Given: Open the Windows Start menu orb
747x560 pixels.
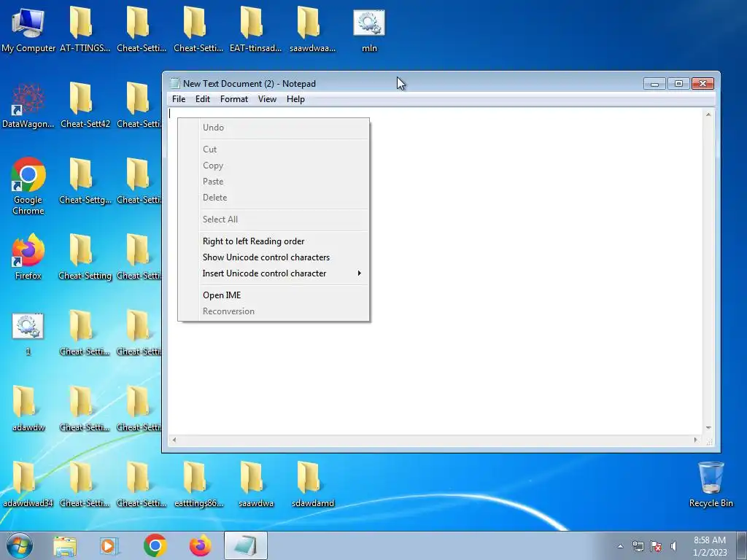Looking at the screenshot, I should pyautogui.click(x=20, y=545).
